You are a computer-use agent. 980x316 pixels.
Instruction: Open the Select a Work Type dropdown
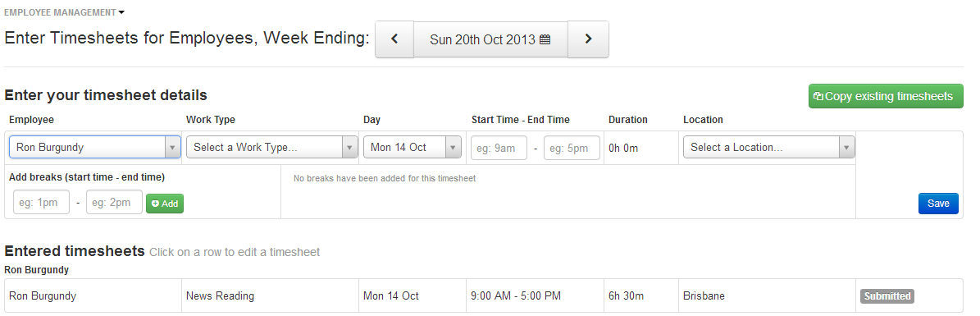click(x=272, y=148)
